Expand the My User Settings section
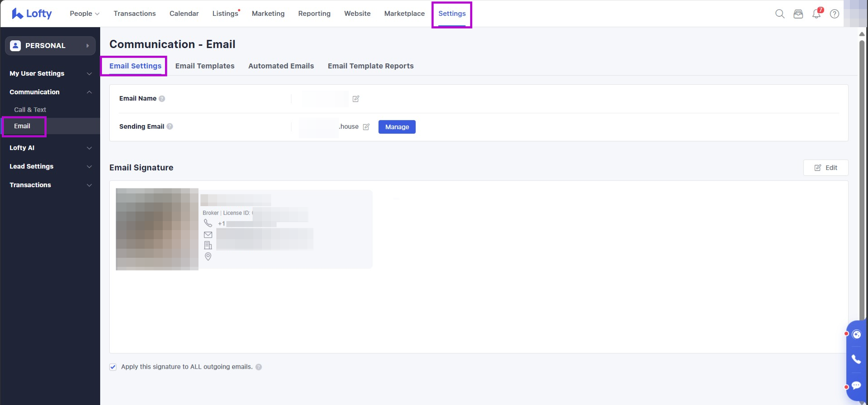Viewport: 868px width, 405px height. [x=50, y=73]
